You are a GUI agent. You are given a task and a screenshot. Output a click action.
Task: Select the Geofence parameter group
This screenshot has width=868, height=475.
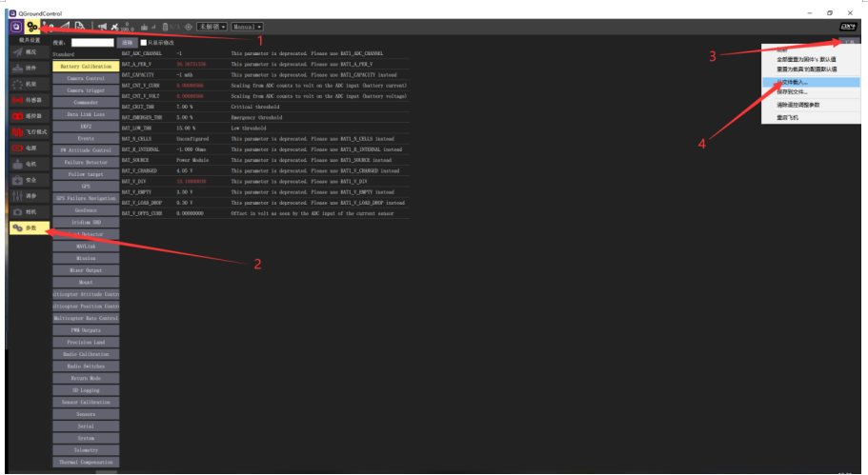[86, 210]
